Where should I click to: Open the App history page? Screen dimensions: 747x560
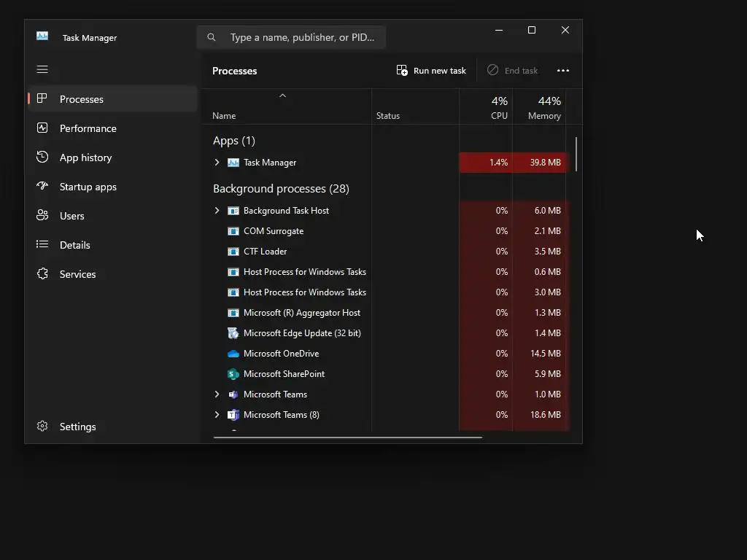coord(112,157)
